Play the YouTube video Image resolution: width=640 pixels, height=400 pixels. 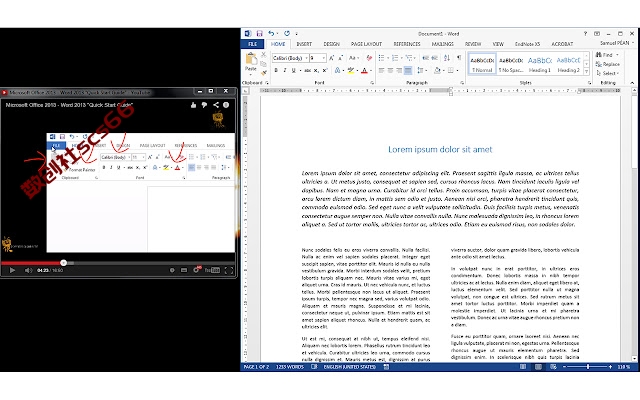tap(12, 270)
